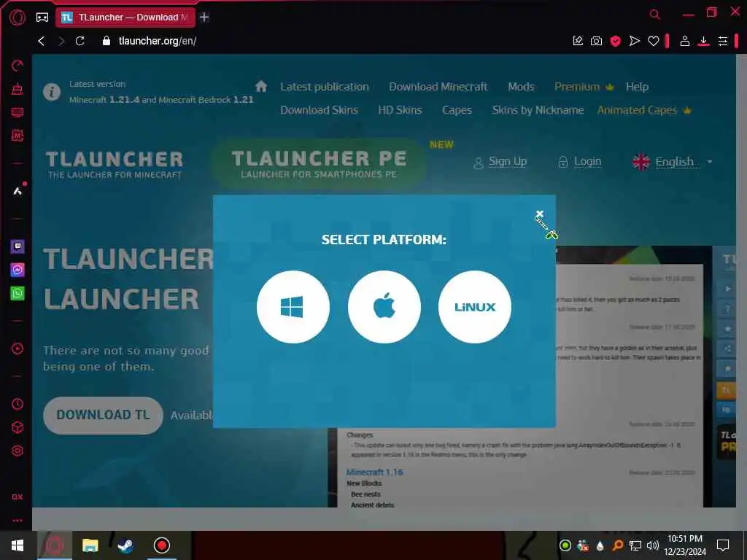Open the volume speaker tray icon
Screen dimensions: 747x560
click(653, 545)
